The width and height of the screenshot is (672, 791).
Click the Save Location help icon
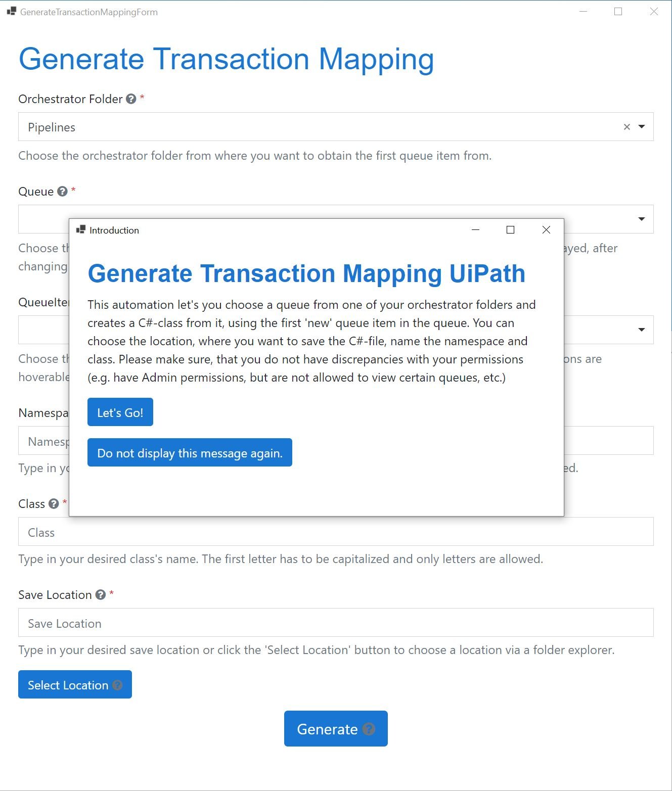tap(101, 595)
